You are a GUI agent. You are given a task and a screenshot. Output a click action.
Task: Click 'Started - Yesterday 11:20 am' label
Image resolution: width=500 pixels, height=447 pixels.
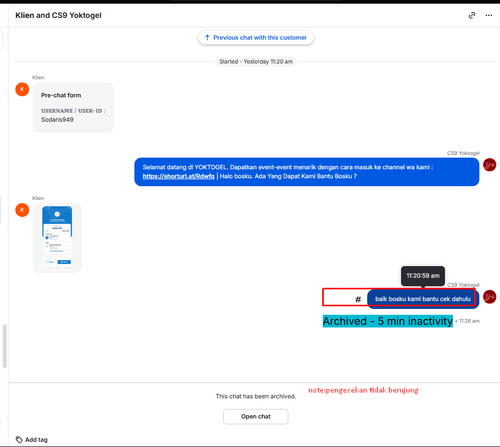click(x=256, y=62)
